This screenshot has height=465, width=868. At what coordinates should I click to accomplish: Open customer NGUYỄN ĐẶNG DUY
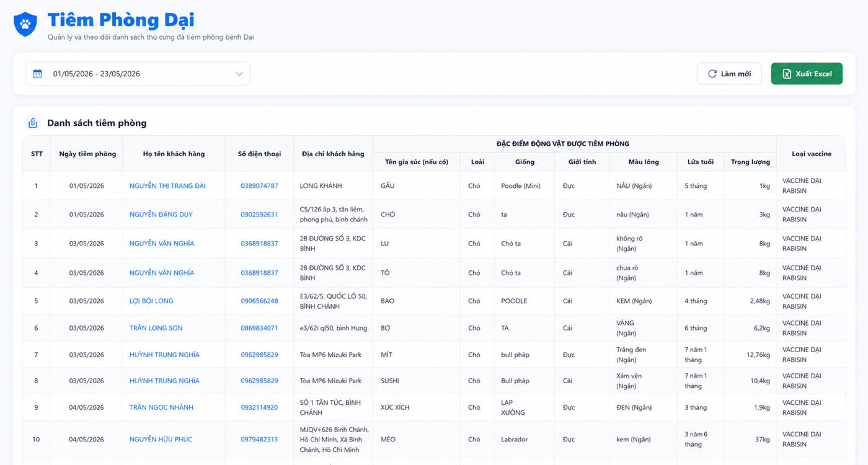point(161,215)
